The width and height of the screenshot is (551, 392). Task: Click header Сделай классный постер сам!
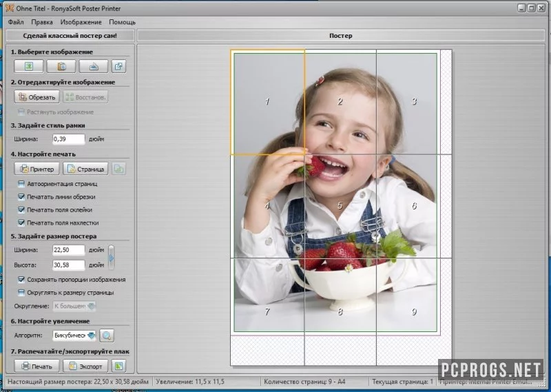click(70, 36)
